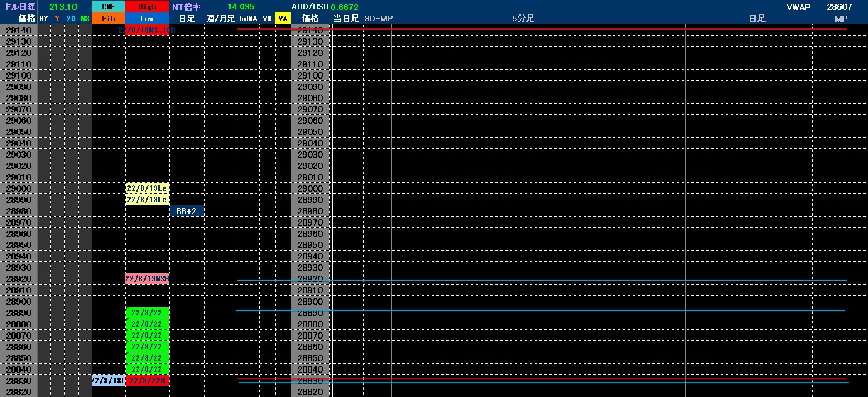Click the 価格 header under ドル日経
The width and height of the screenshot is (868, 397).
point(27,19)
